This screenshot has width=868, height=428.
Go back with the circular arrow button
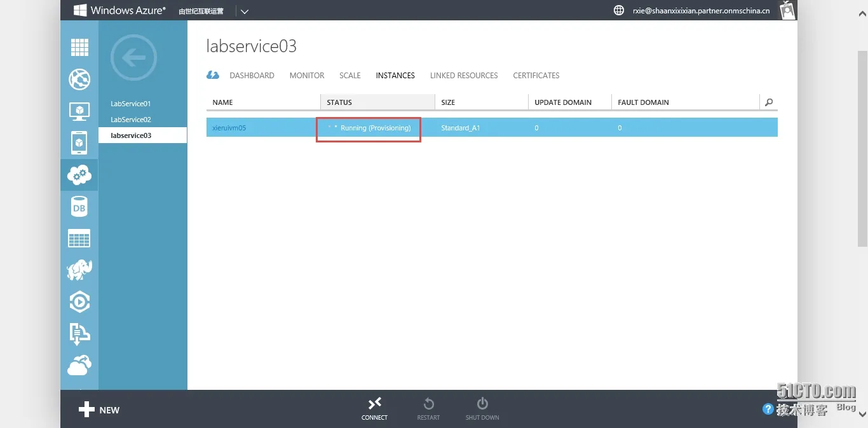133,58
